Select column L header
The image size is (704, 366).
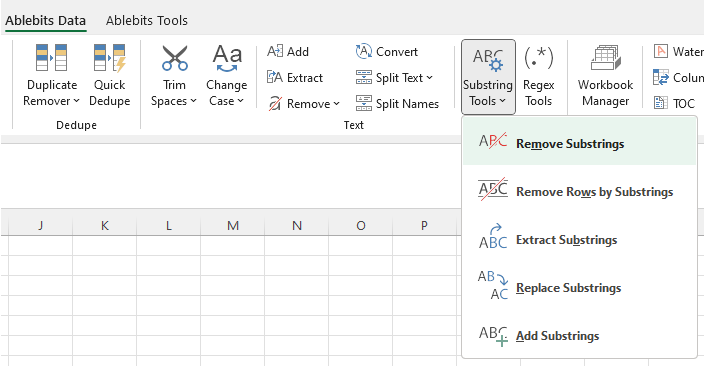point(168,225)
